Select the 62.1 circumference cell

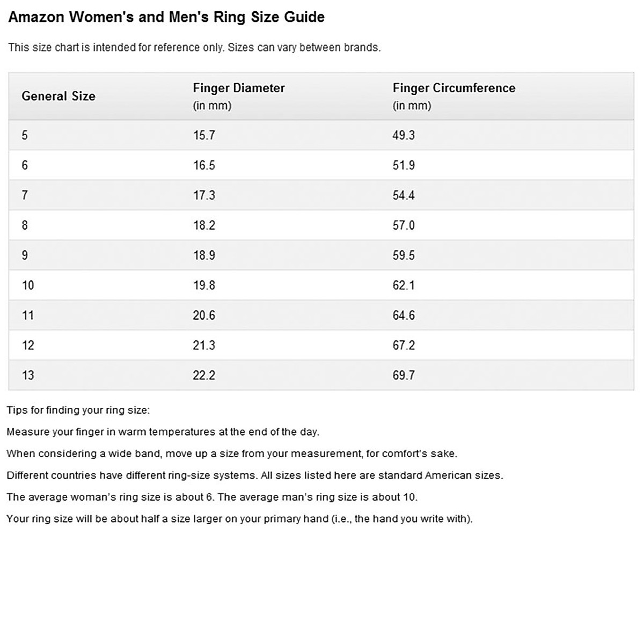[x=404, y=286]
